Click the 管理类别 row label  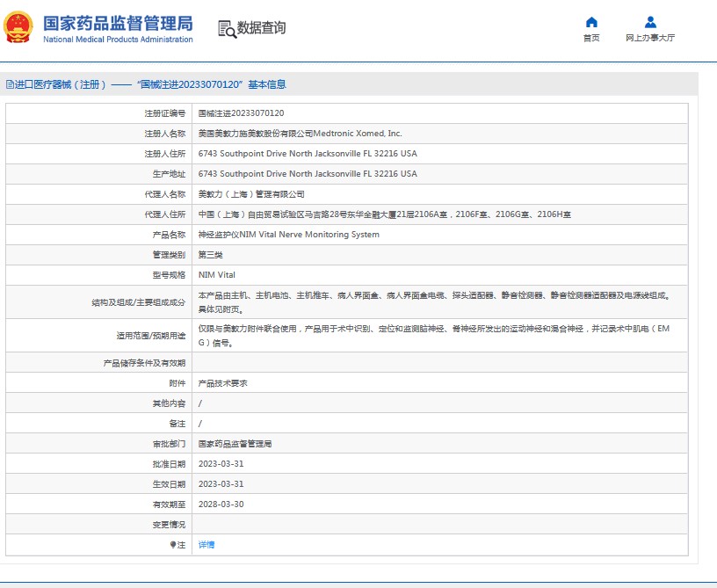click(170, 255)
